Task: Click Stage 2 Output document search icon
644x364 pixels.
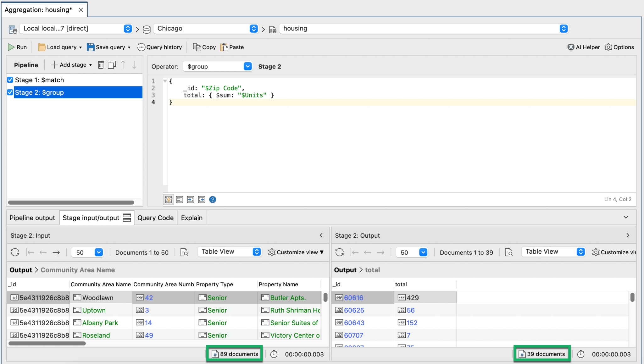Action: (x=508, y=252)
